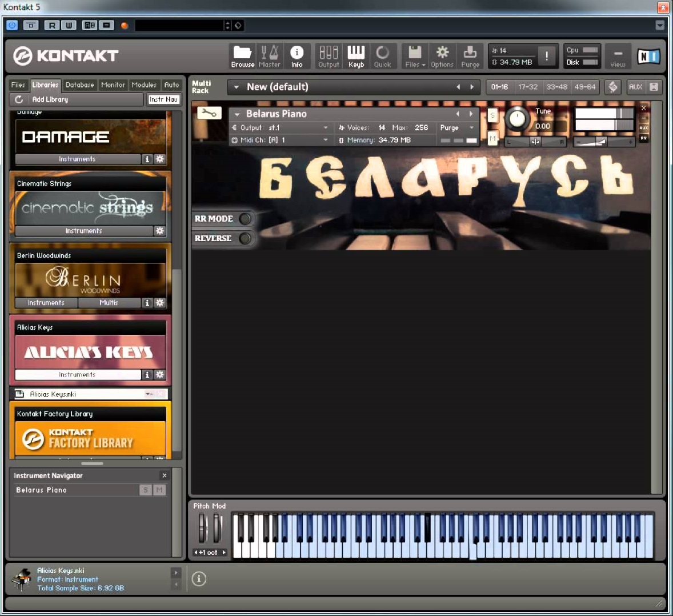This screenshot has height=616, width=673.
Task: Open the Midi Ch dropdown
Action: coord(325,140)
